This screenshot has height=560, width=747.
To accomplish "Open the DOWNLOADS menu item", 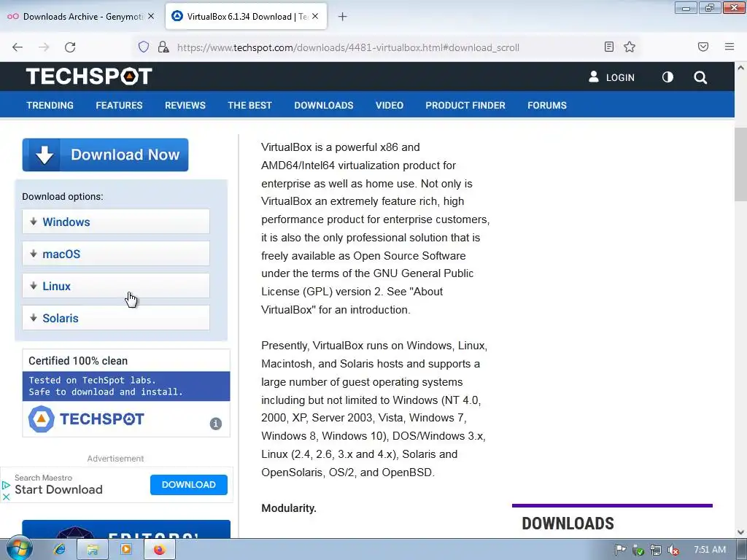I will coord(324,105).
